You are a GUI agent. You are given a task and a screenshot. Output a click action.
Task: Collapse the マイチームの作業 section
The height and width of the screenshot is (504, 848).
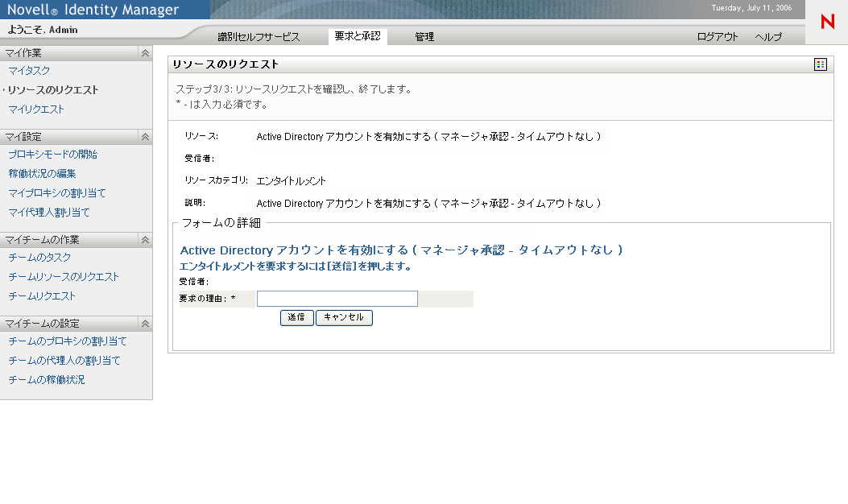(x=145, y=240)
